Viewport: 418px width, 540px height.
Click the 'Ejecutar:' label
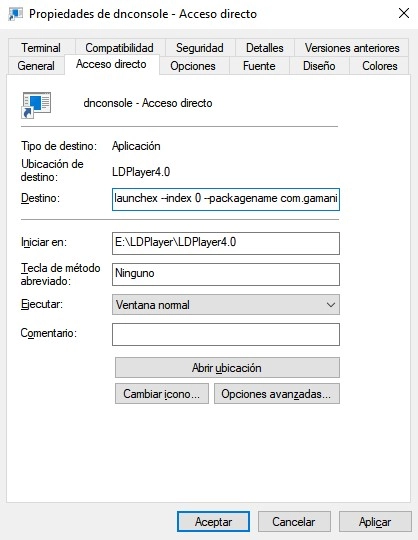point(42,304)
